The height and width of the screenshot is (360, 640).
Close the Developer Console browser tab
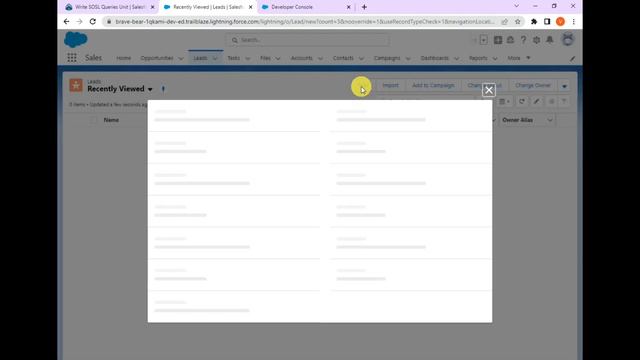349,7
